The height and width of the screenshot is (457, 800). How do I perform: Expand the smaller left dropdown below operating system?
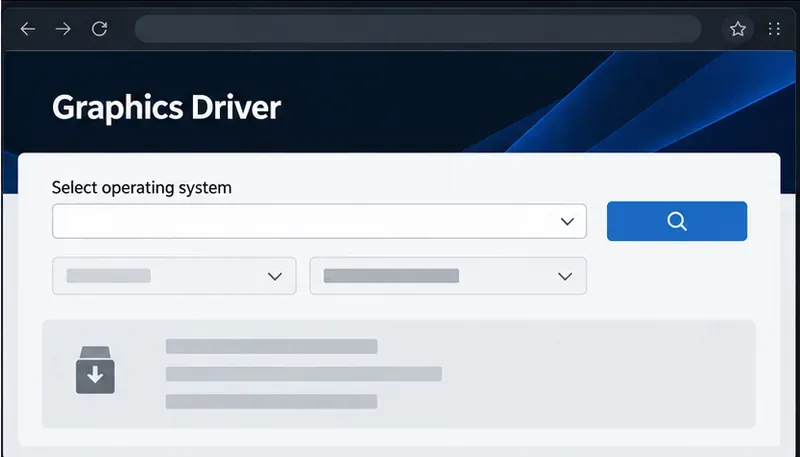point(174,276)
